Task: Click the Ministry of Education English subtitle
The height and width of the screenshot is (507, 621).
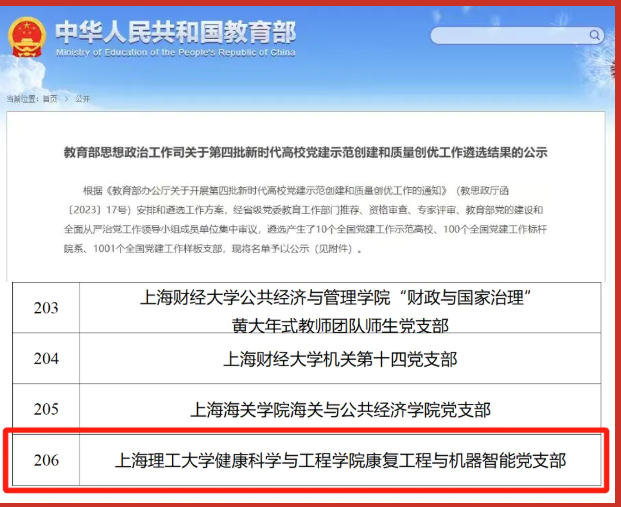Action: click(x=176, y=50)
